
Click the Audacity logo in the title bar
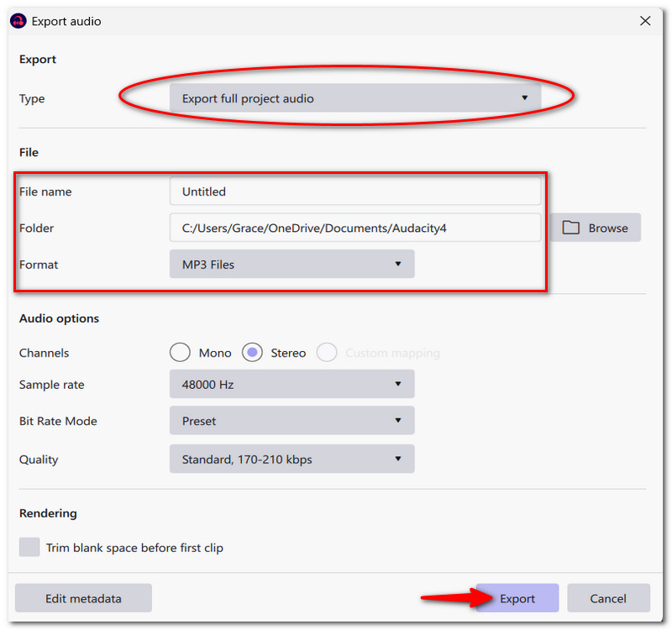tap(18, 21)
